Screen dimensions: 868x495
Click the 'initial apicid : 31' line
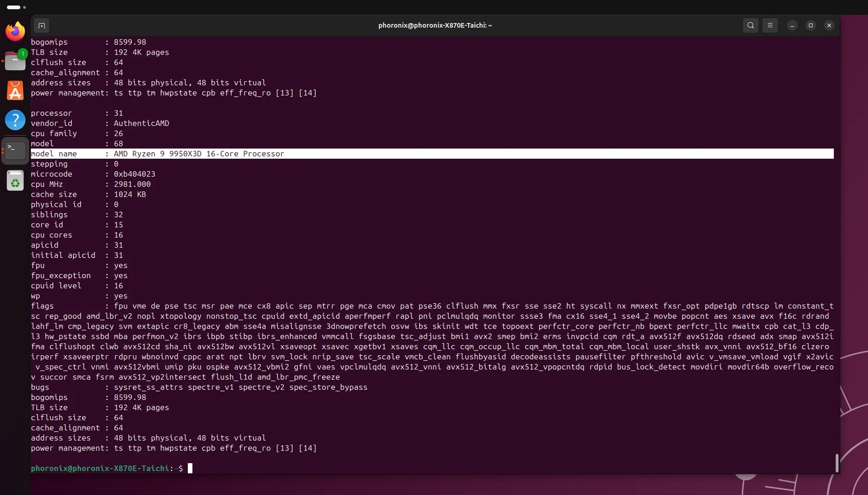click(x=77, y=255)
